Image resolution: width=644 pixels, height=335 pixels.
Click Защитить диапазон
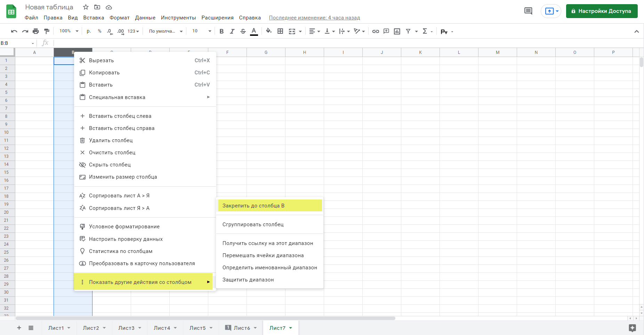click(x=270, y=280)
